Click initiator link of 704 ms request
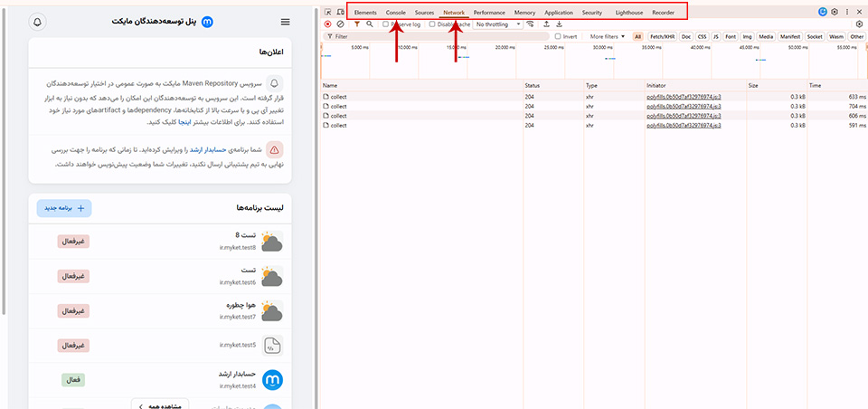 click(684, 106)
